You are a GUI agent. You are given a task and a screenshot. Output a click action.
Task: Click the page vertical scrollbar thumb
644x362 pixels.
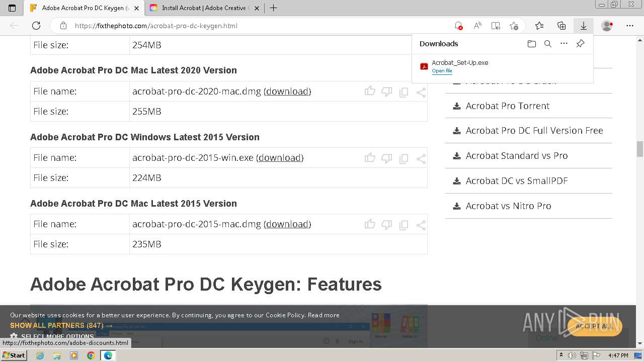(x=640, y=149)
